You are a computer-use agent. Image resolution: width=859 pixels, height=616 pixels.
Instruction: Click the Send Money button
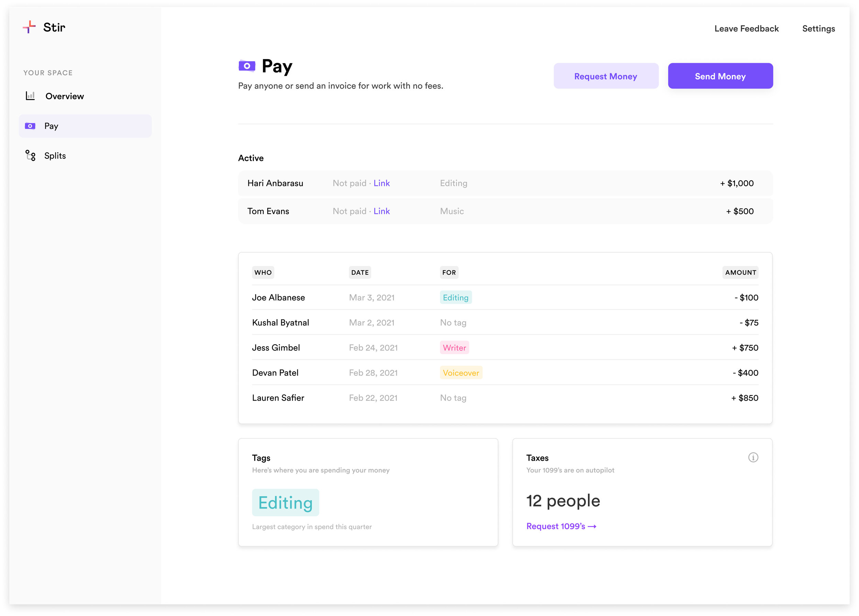coord(721,76)
